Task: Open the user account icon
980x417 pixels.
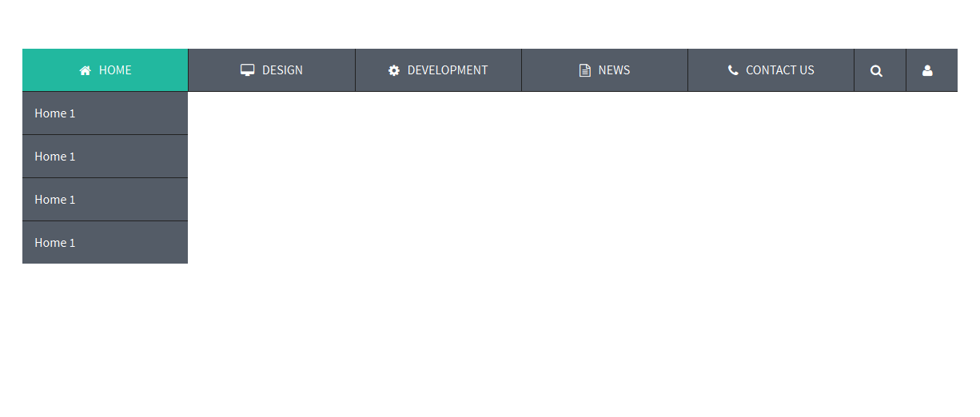Action: (927, 70)
